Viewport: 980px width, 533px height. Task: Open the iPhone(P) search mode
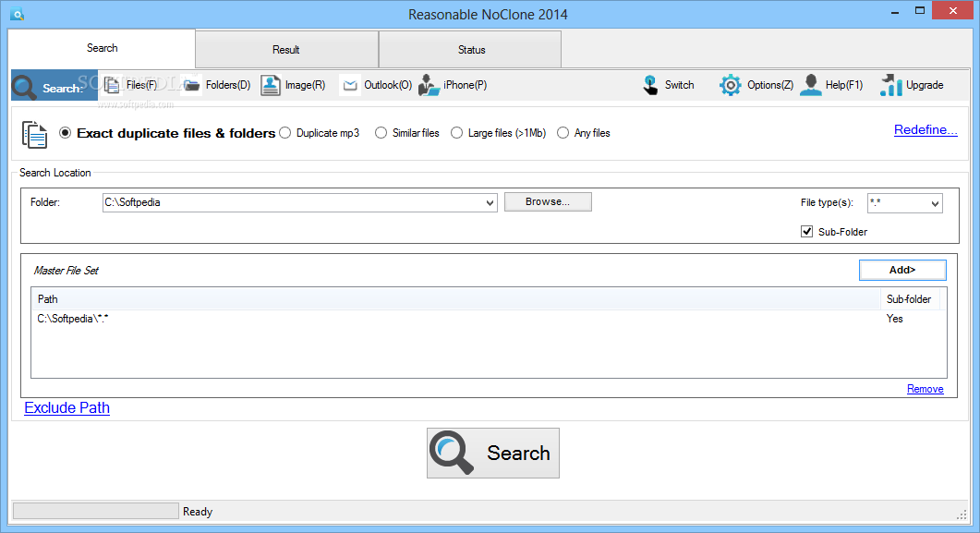(453, 85)
